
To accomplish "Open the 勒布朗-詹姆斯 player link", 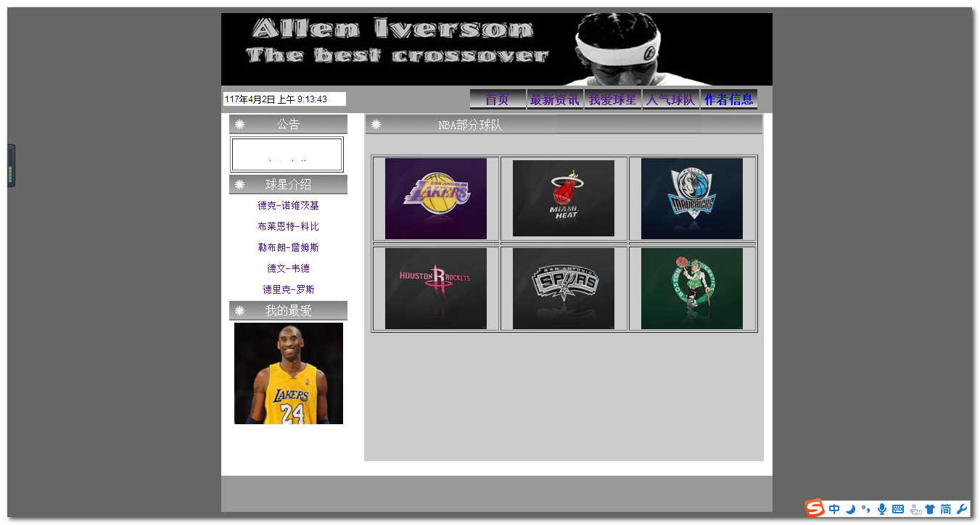I will point(288,247).
